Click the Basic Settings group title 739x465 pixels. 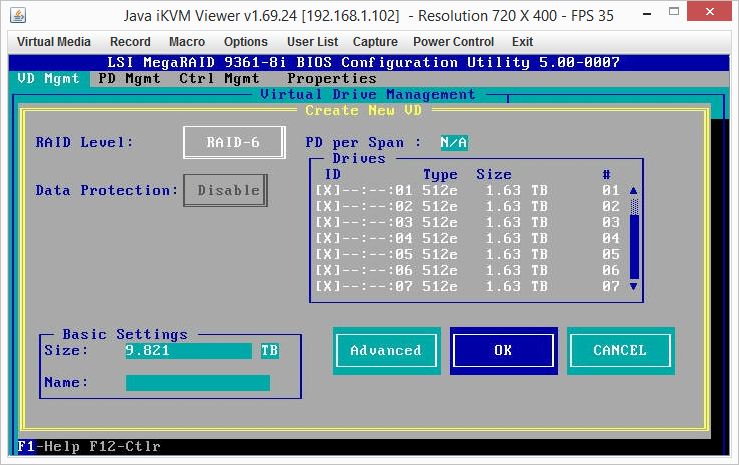(125, 334)
